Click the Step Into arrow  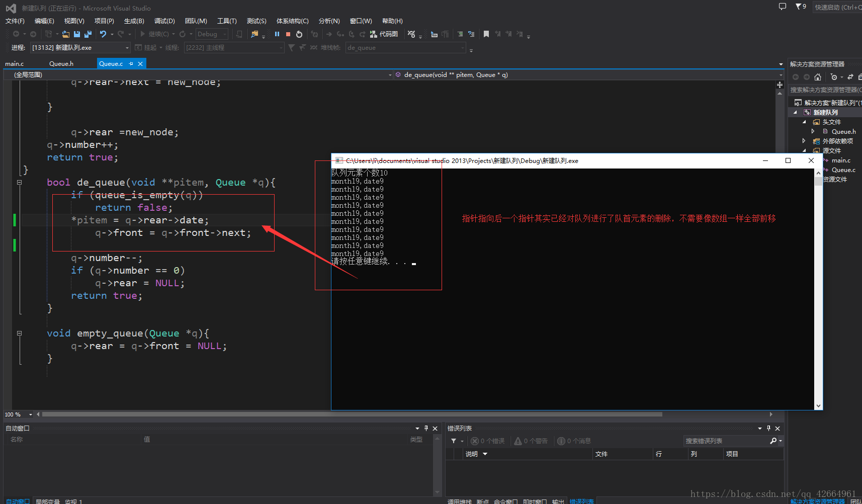(340, 34)
